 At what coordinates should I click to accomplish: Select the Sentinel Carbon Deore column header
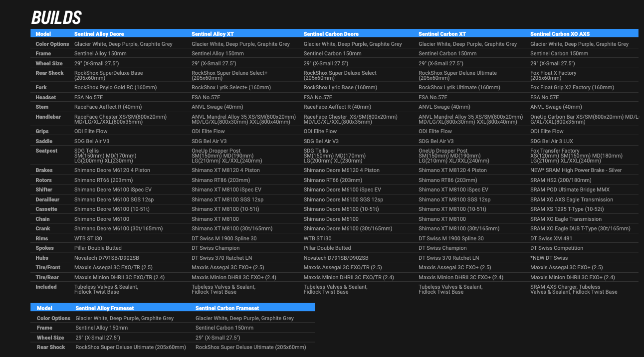coord(331,34)
